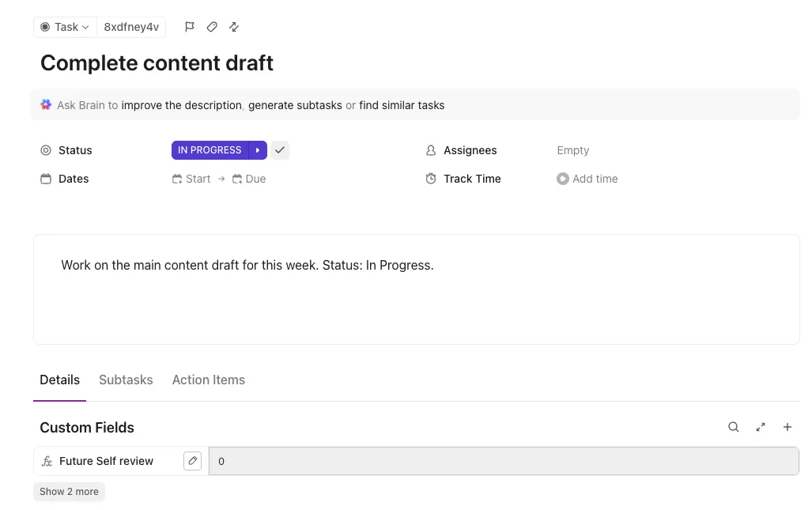Click the 'Custom Fields' heading
Screen dimensions: 812x510
(87, 428)
